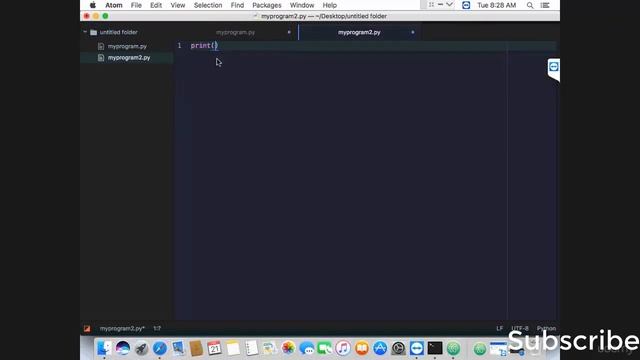Open the Apple menu
The height and width of the screenshot is (360, 640).
[93, 5]
